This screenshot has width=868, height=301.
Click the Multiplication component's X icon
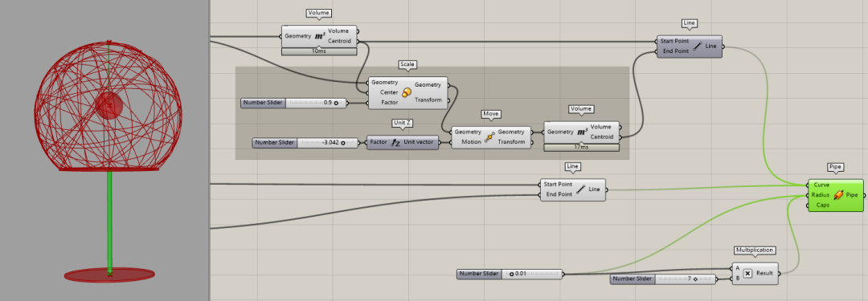[747, 274]
